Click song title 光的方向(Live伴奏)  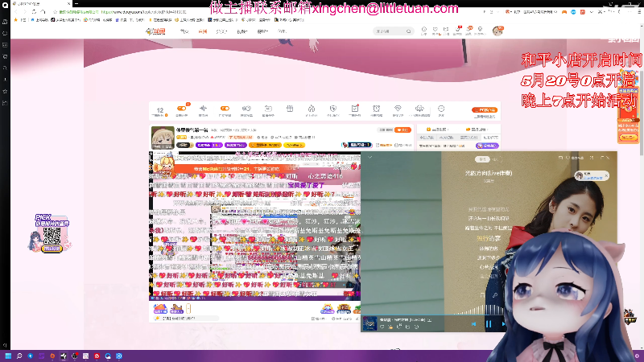click(x=489, y=173)
